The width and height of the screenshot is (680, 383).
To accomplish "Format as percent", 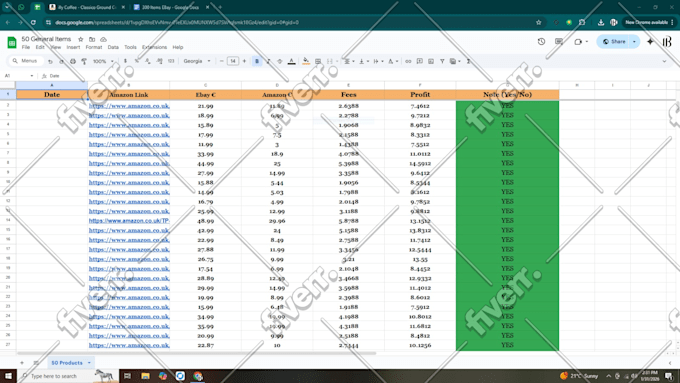I will point(137,61).
